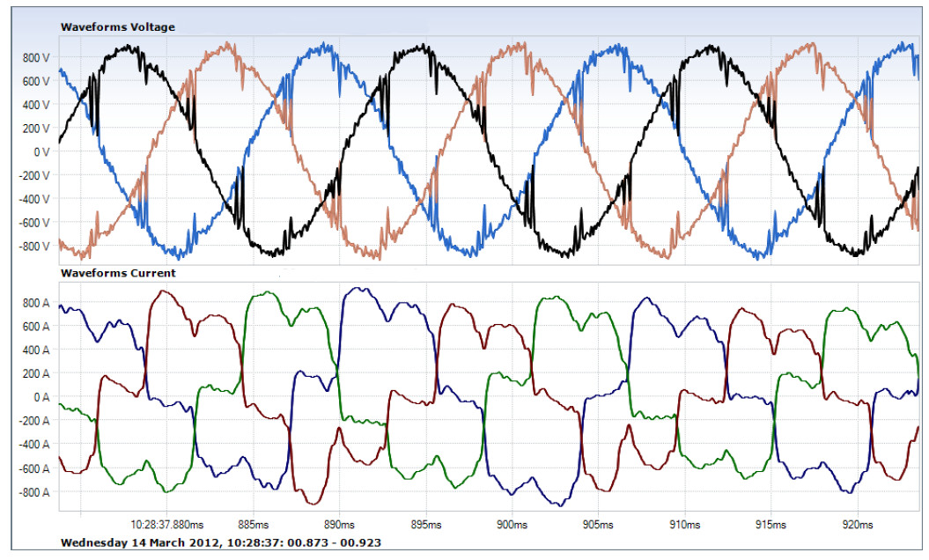Screen dimensions: 929x560
Task: Click the 915ms time axis label
Action: [x=770, y=524]
